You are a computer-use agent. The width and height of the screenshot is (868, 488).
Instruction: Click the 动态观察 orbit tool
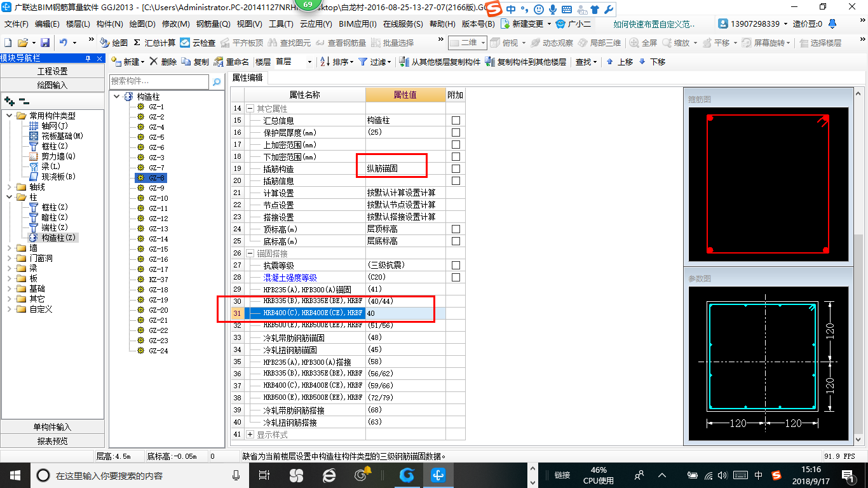[x=552, y=43]
